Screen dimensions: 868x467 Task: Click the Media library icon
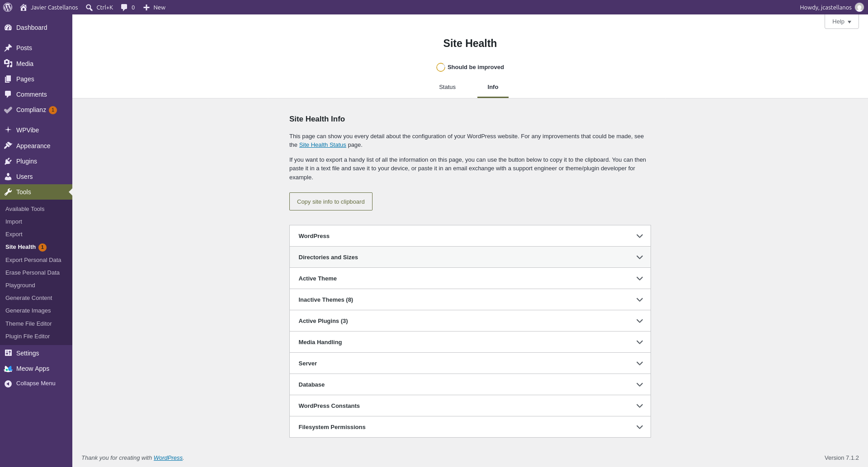(8, 64)
